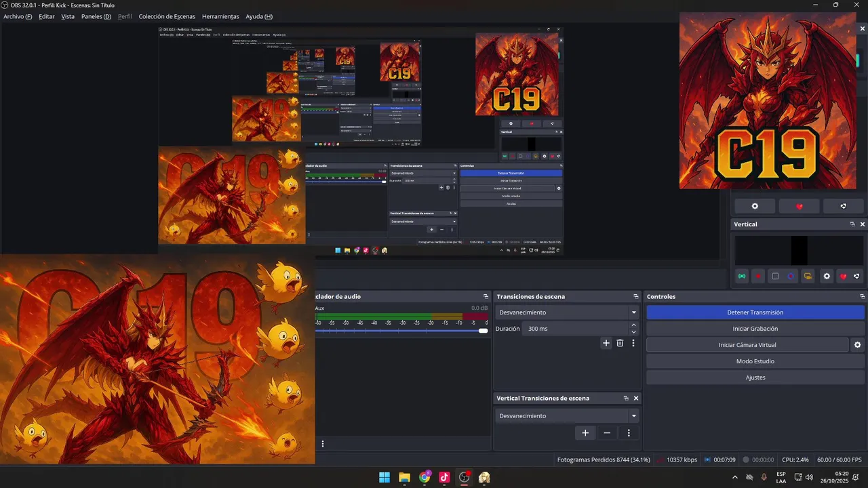The width and height of the screenshot is (868, 488).
Task: Remove Vertical scene transition with minus
Action: click(607, 433)
